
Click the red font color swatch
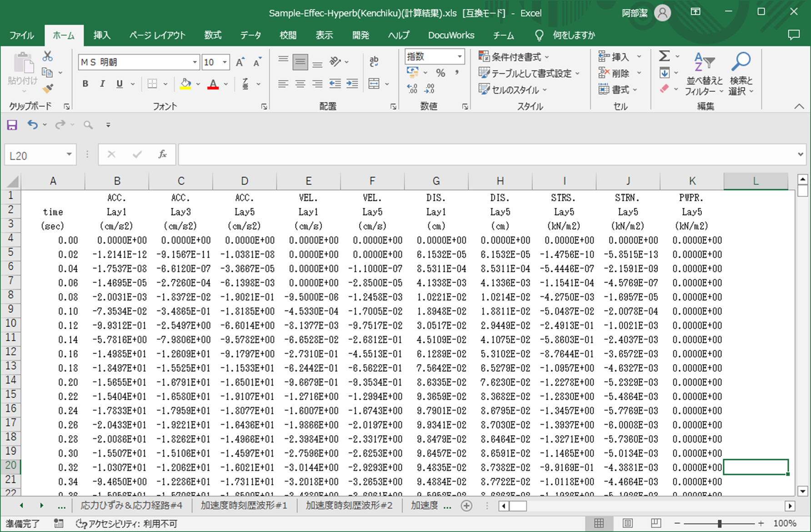tap(213, 84)
